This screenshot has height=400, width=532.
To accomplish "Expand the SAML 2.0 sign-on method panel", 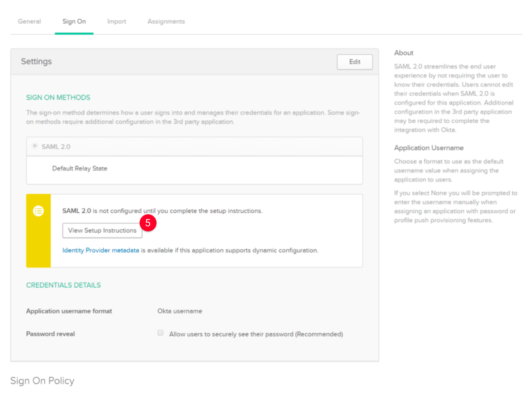I will point(195,146).
